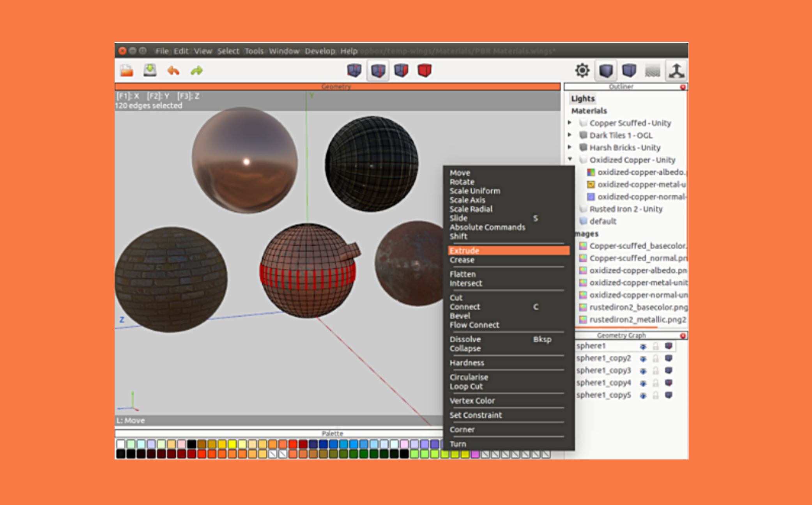The image size is (812, 505).
Task: Toggle visibility eye for sphere1
Action: tap(643, 346)
